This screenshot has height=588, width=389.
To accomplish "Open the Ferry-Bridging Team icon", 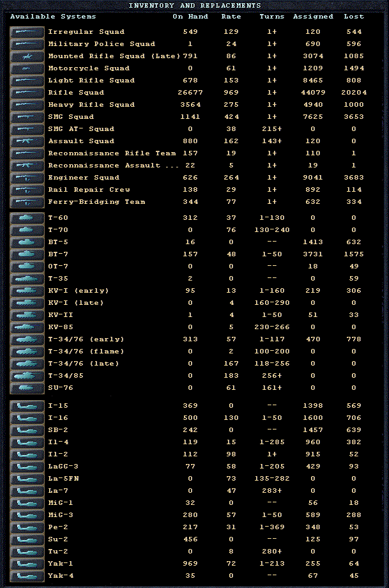I will pyautogui.click(x=27, y=202).
